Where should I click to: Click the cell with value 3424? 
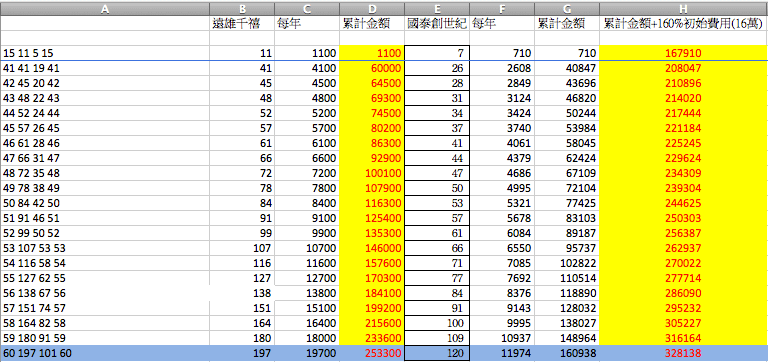[502, 113]
